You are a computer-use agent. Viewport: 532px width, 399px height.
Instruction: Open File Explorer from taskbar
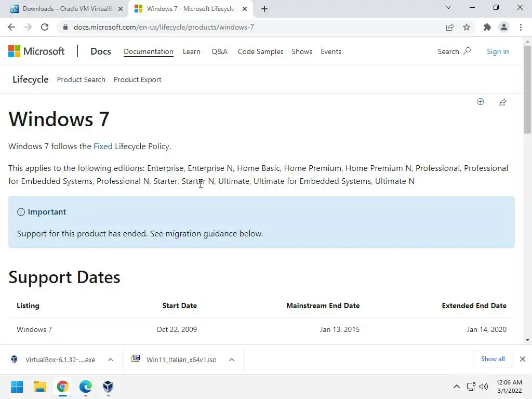(39, 387)
